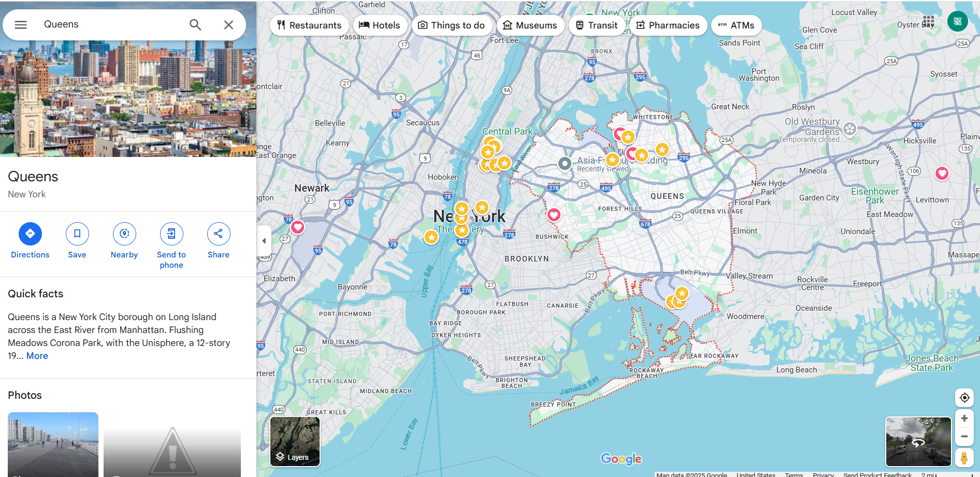Open the hamburger main menu
Image resolution: width=980 pixels, height=477 pixels.
click(21, 25)
